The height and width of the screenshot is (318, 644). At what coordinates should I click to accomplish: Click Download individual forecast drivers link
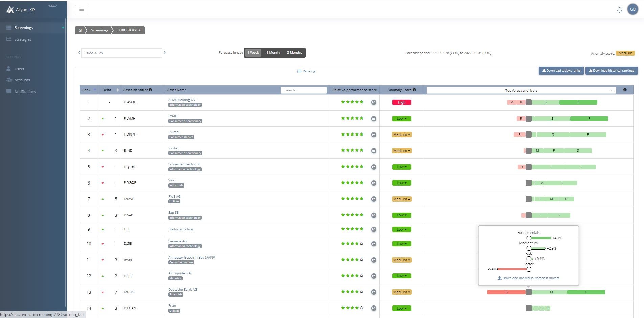point(528,278)
